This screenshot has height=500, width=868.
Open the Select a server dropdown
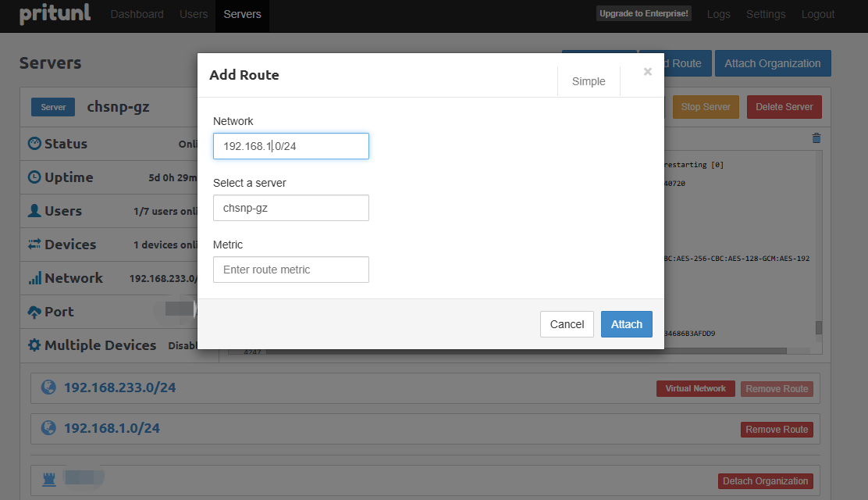coord(290,208)
